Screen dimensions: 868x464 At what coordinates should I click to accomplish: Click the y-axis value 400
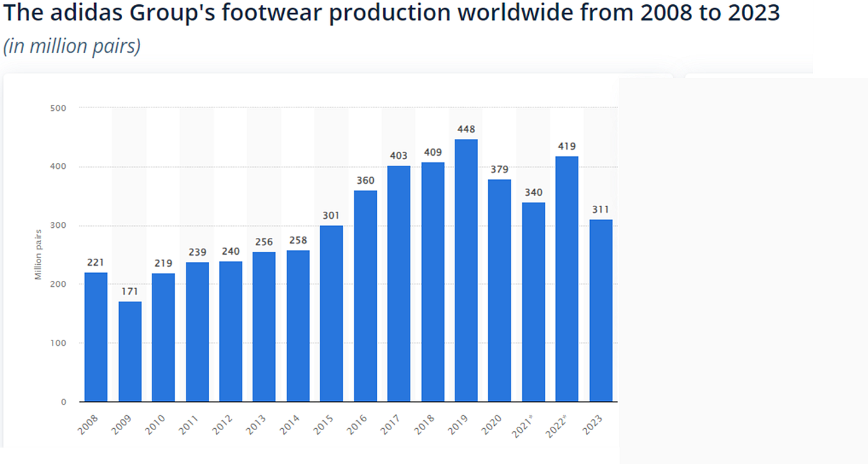point(60,167)
